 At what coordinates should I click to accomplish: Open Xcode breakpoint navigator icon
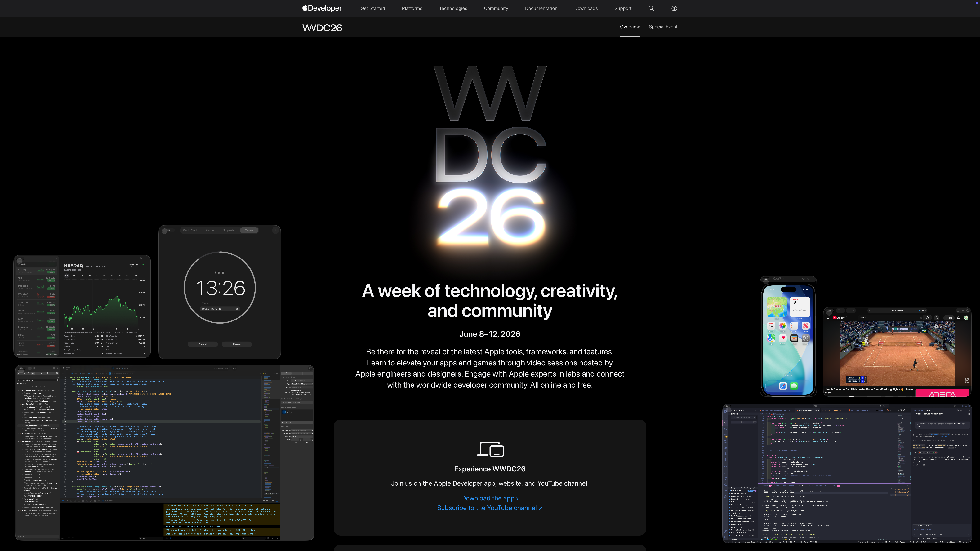(x=52, y=373)
